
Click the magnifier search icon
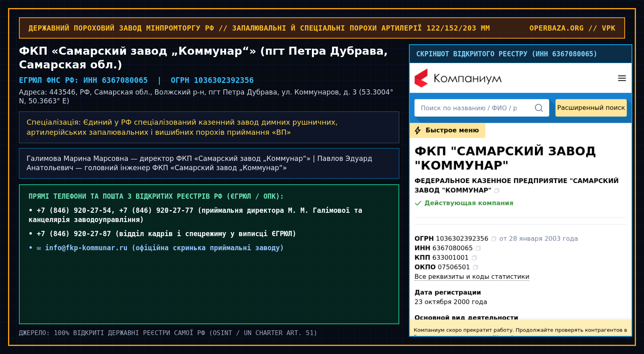click(539, 108)
